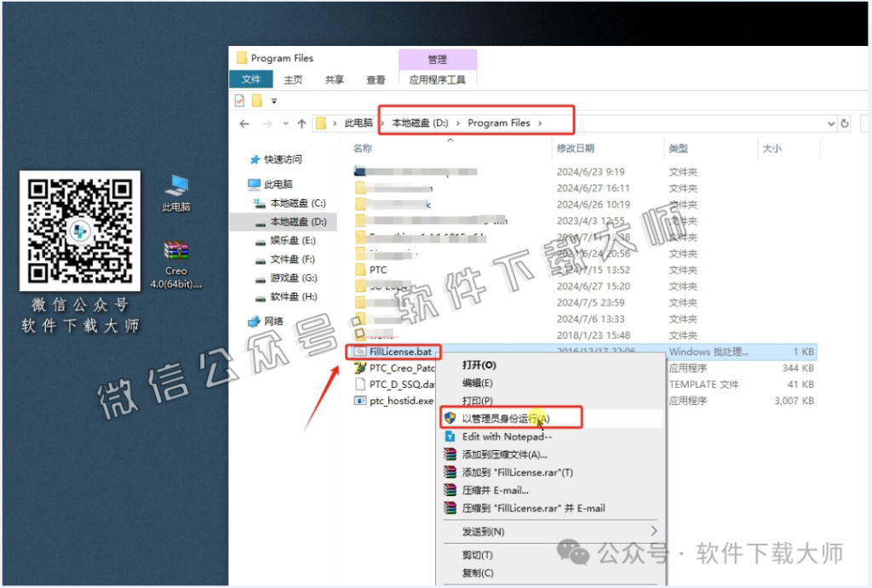Sort by the 名称 column header
Viewport: 872px width, 588px height.
click(x=363, y=148)
